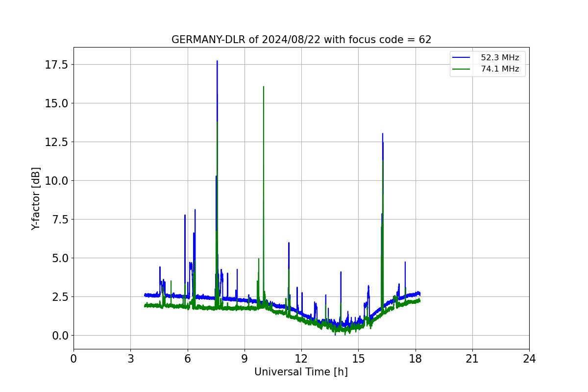Click the green line sample in legend
The height and width of the screenshot is (392, 588).
coord(462,69)
